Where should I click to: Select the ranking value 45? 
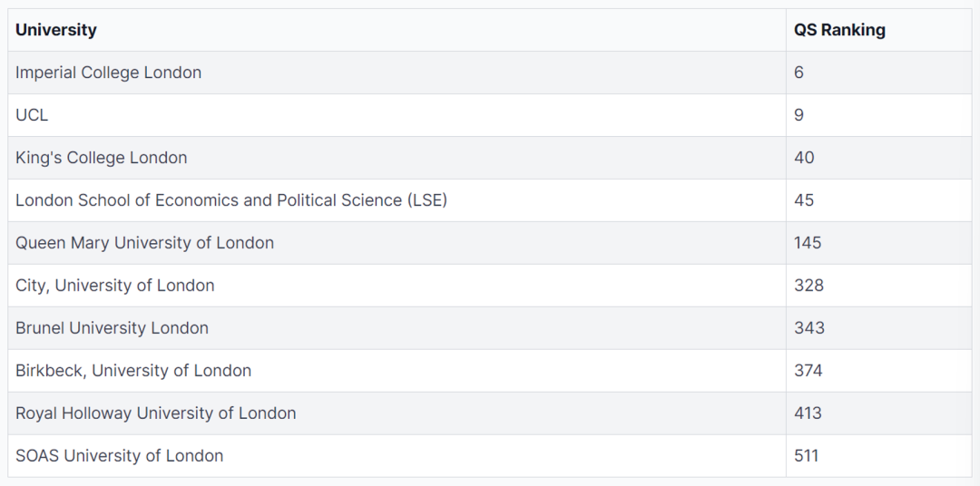point(804,199)
